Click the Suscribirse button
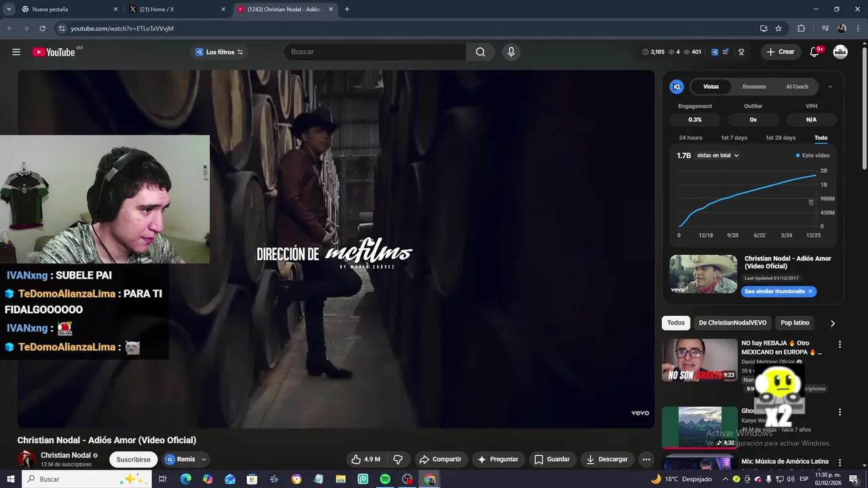The width and height of the screenshot is (868, 488). click(x=134, y=460)
